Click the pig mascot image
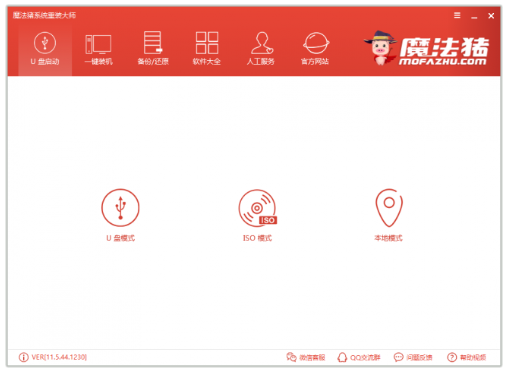The height and width of the screenshot is (375, 509). (x=380, y=48)
